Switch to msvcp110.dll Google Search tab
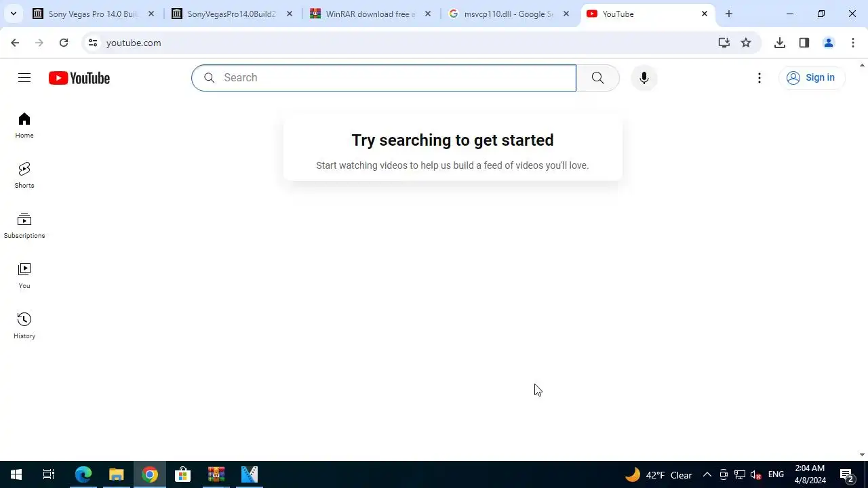Screen dimensions: 868x488 click(x=509, y=14)
